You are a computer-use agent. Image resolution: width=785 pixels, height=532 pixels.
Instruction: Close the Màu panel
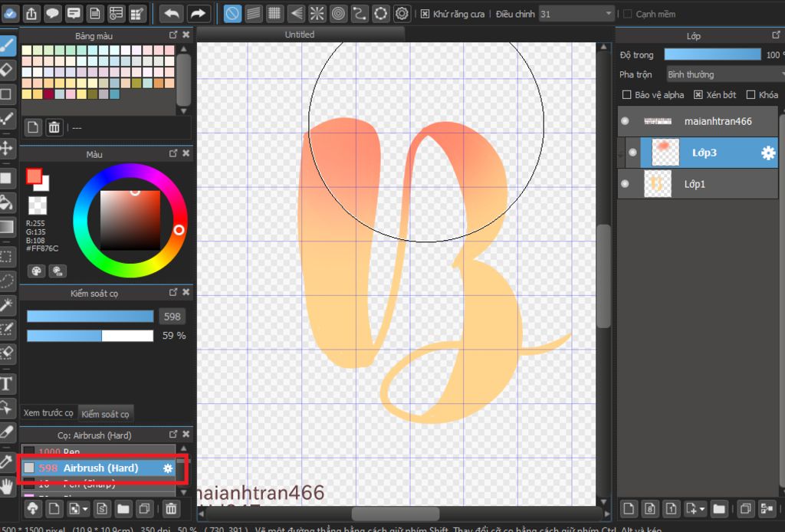pos(186,153)
